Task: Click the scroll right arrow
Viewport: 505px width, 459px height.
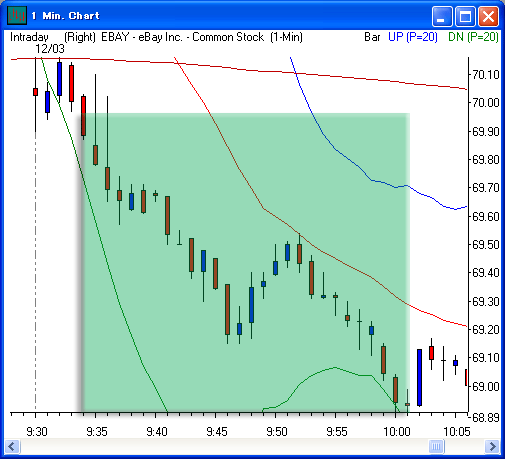Action: pos(492,446)
